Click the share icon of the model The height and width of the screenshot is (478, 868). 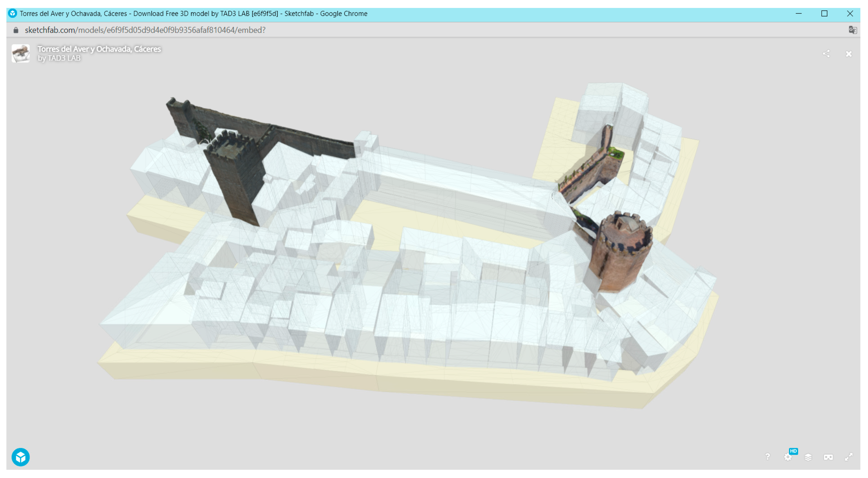pos(826,54)
